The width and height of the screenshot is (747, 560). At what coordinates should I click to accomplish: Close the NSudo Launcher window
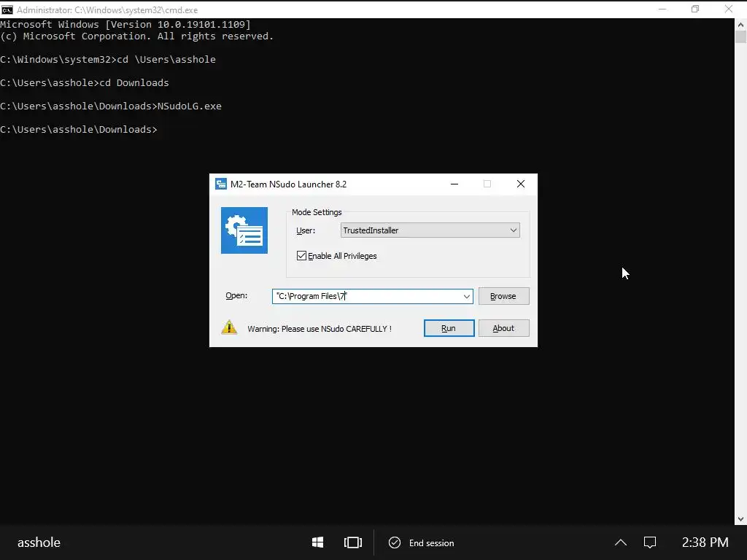[521, 184]
